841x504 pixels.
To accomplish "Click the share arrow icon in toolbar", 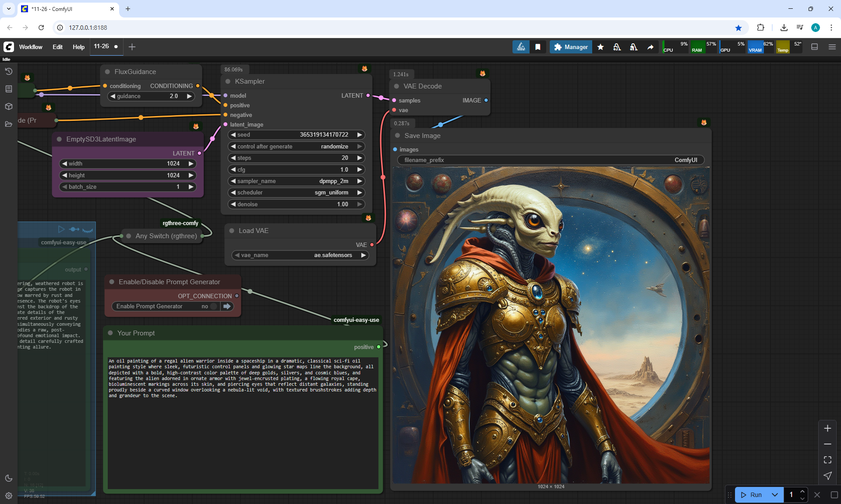I will [x=650, y=47].
